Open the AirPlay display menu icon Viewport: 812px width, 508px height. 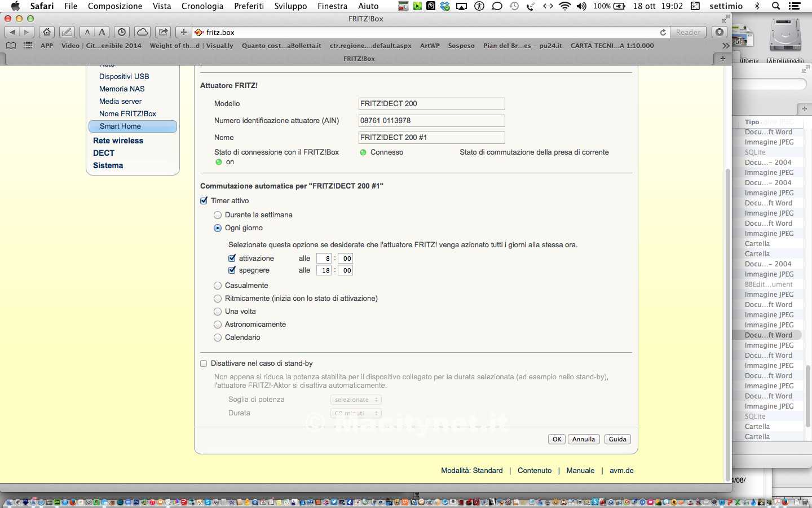coord(461,6)
